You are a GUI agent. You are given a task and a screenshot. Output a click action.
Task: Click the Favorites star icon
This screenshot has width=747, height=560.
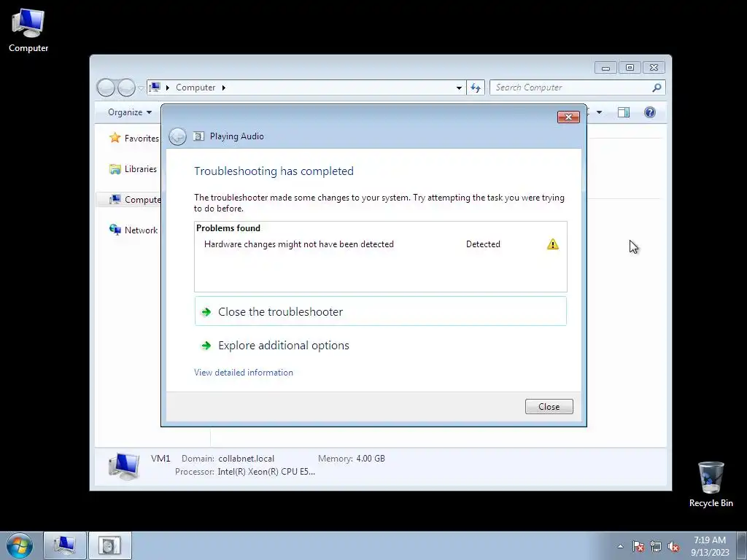pos(115,138)
